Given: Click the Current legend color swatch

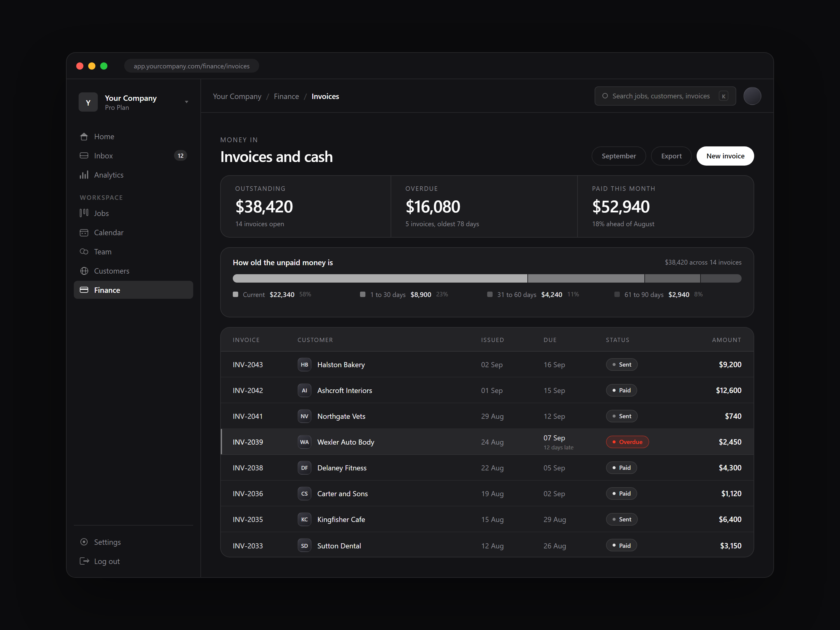Looking at the screenshot, I should [x=235, y=294].
